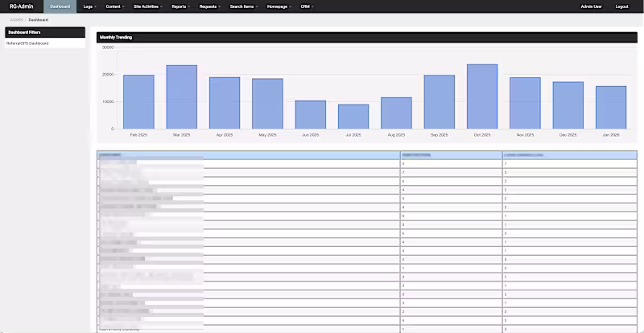
Task: Expand the Logs dropdown menu
Action: (x=89, y=6)
